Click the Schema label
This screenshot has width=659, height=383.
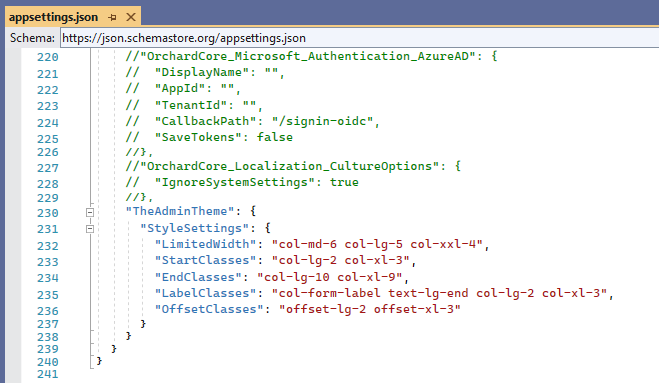tap(32, 38)
